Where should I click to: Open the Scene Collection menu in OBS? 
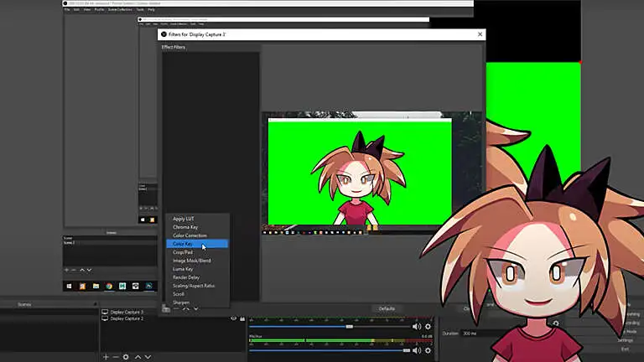120,9
